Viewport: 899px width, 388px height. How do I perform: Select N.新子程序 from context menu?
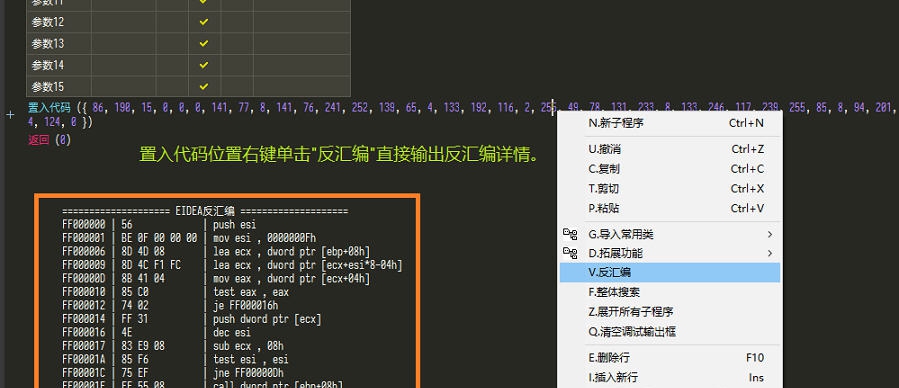point(670,123)
